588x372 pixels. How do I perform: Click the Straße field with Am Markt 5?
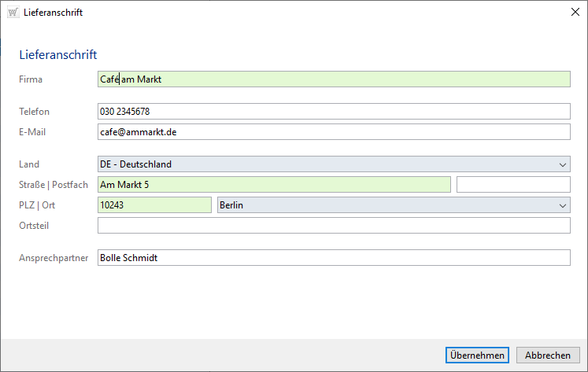273,185
